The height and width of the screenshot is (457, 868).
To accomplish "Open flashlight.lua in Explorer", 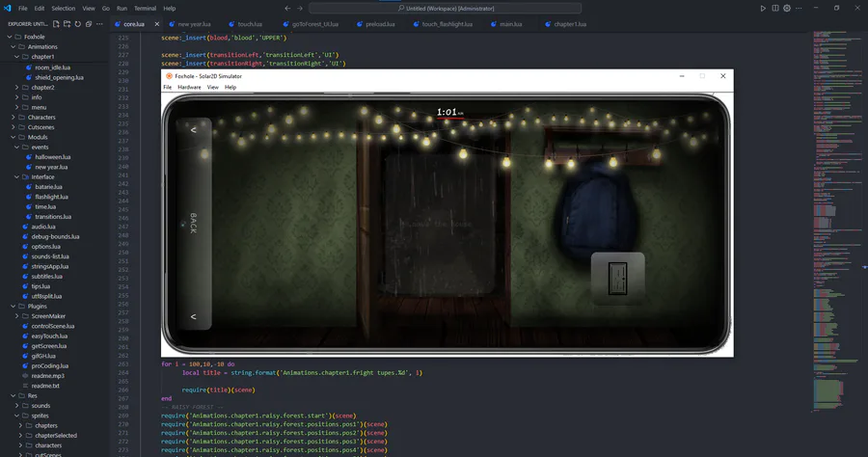I will pyautogui.click(x=51, y=197).
